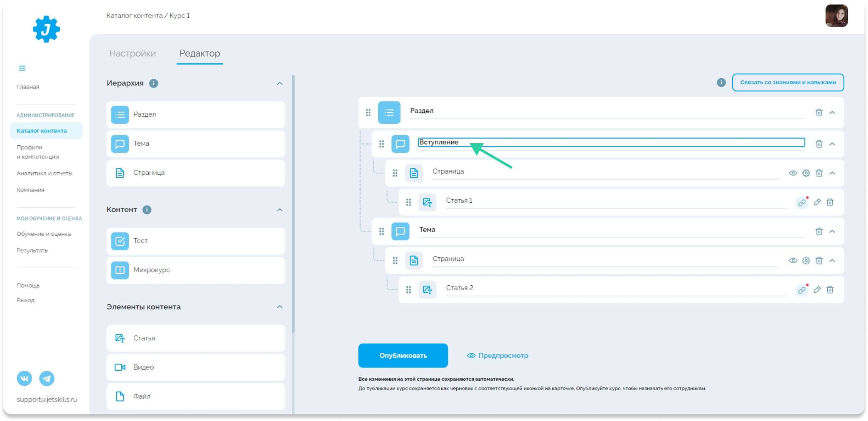
Task: Click Связать со знаниями и навыками button
Action: coord(788,83)
